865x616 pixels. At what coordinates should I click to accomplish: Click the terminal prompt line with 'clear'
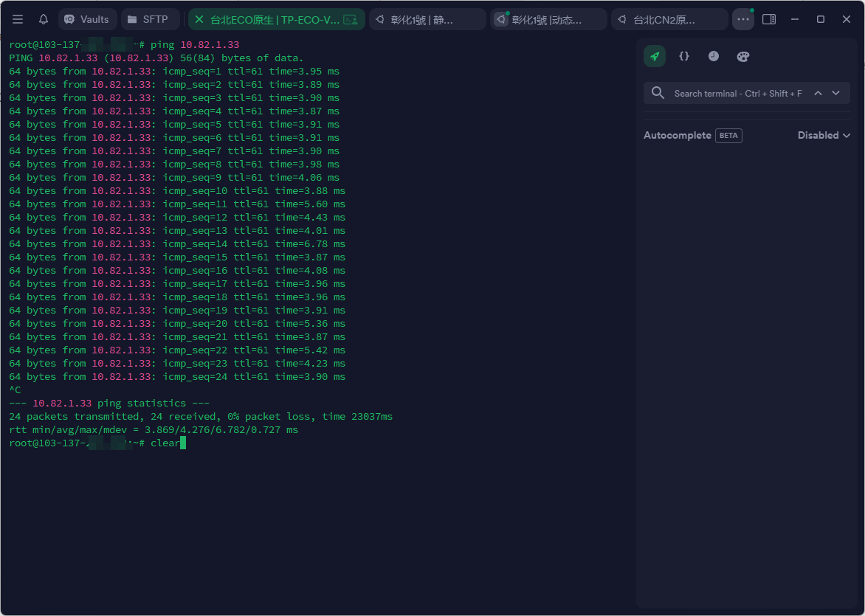pos(167,443)
